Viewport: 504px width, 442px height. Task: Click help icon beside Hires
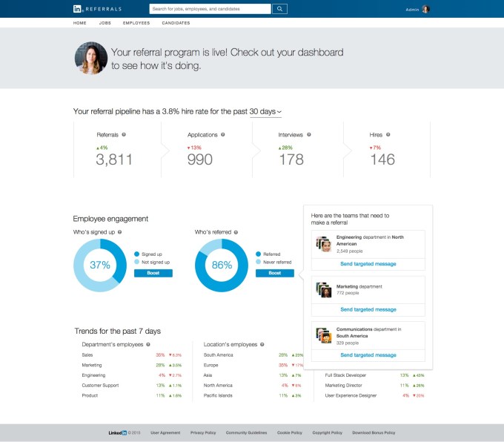(x=390, y=135)
